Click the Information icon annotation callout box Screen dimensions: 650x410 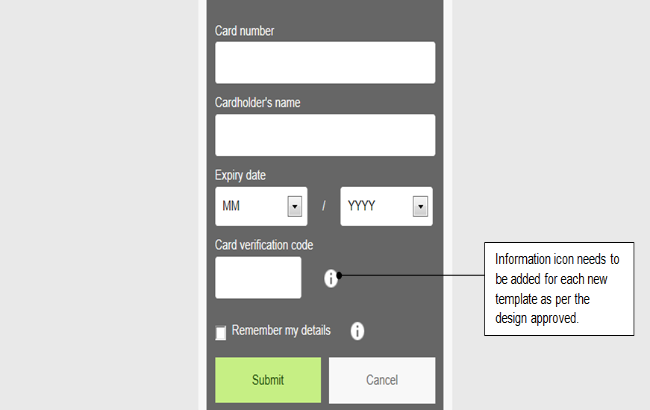click(x=558, y=289)
